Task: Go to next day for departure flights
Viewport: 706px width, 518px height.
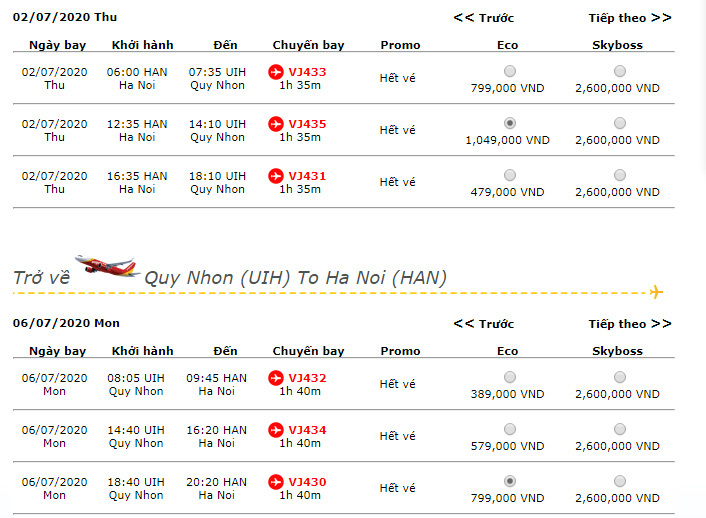Action: [x=629, y=17]
